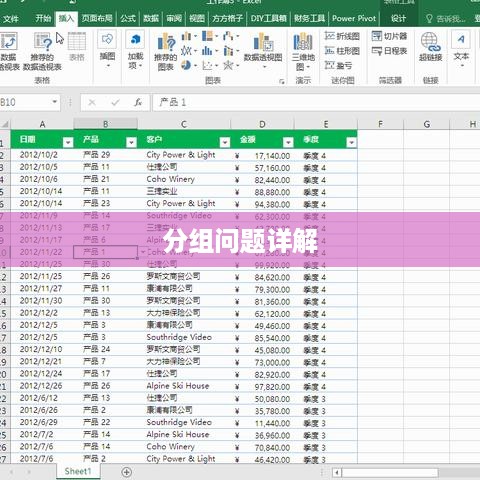
Task: Expand the pie chart type dropdown arrow
Action: [x=195, y=66]
